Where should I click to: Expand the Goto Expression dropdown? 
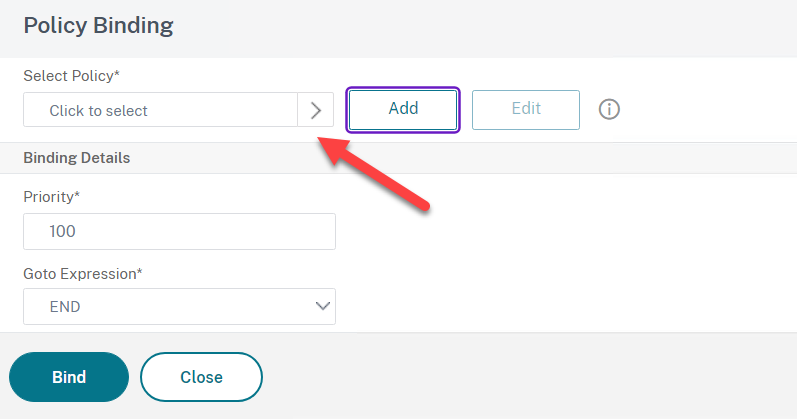pos(179,307)
